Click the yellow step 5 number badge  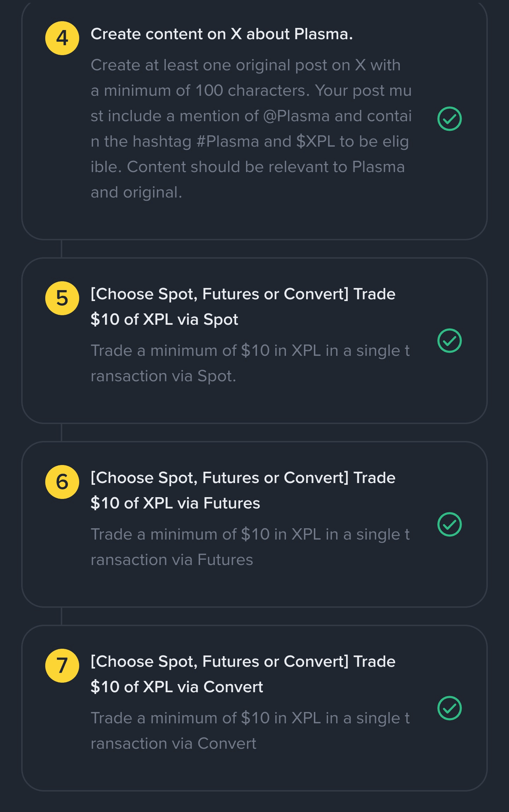point(62,298)
